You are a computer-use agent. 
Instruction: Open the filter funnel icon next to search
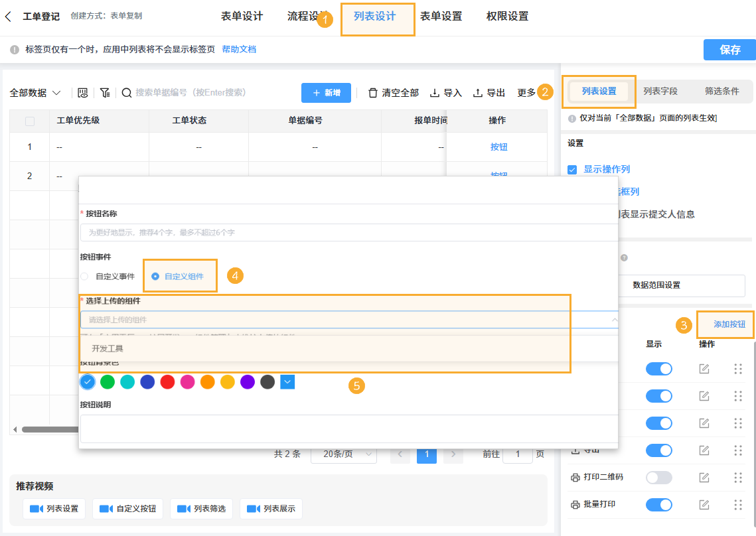pos(104,93)
